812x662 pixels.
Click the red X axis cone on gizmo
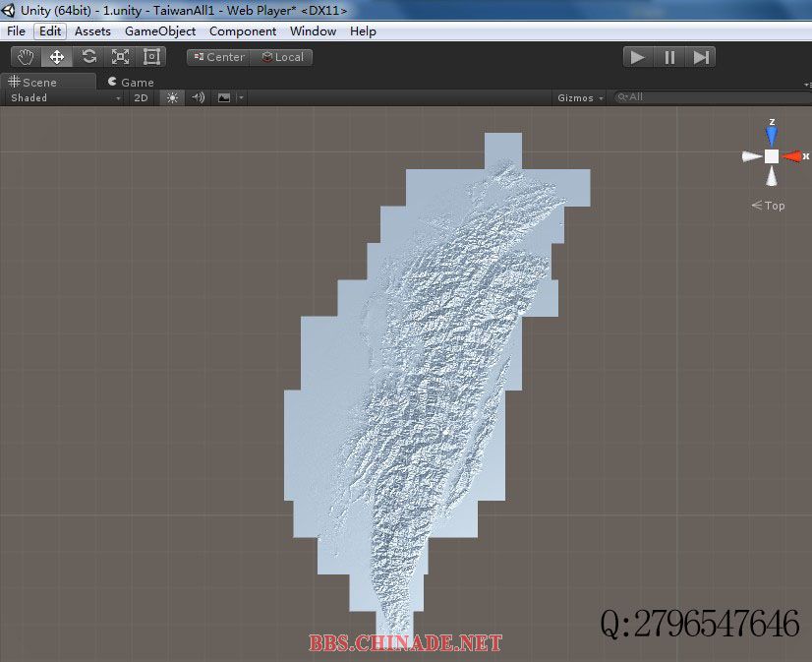tap(792, 156)
